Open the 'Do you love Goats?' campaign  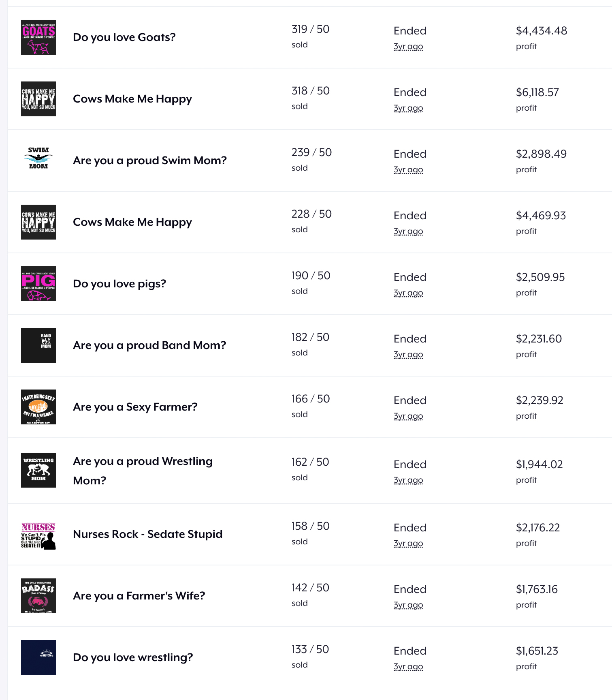(x=124, y=37)
